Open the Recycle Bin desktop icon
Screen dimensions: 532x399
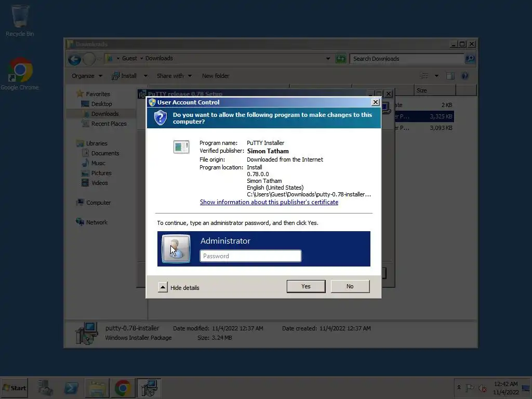point(20,21)
